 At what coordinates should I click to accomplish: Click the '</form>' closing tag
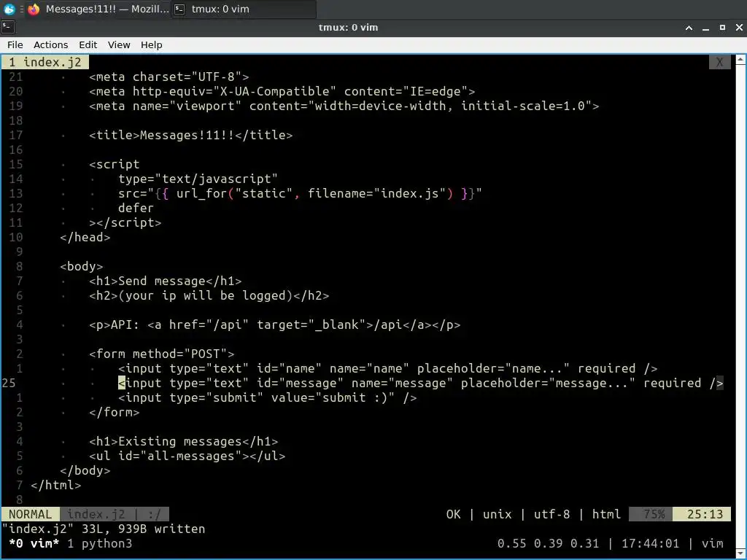coord(115,412)
